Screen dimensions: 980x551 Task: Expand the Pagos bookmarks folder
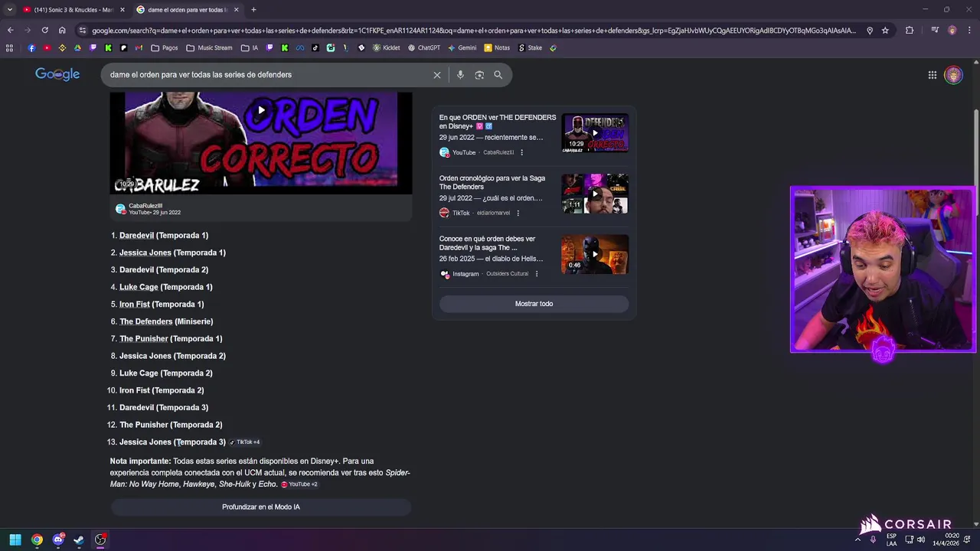pos(165,47)
